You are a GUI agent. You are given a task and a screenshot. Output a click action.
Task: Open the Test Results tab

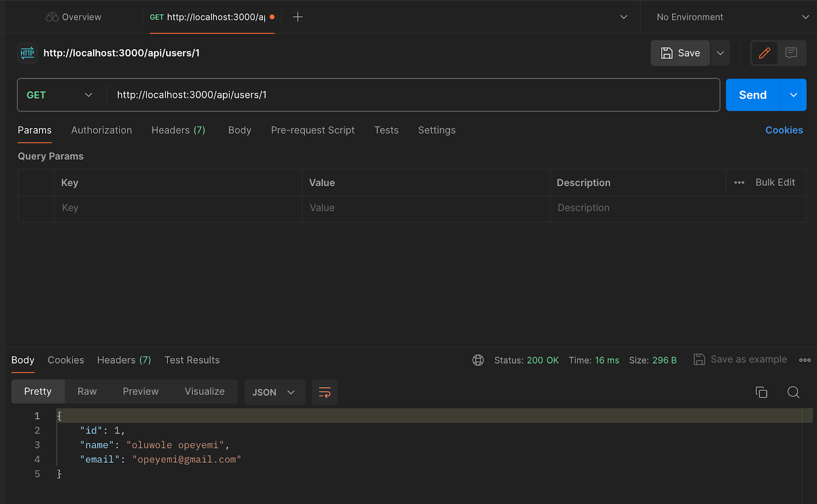pyautogui.click(x=192, y=360)
